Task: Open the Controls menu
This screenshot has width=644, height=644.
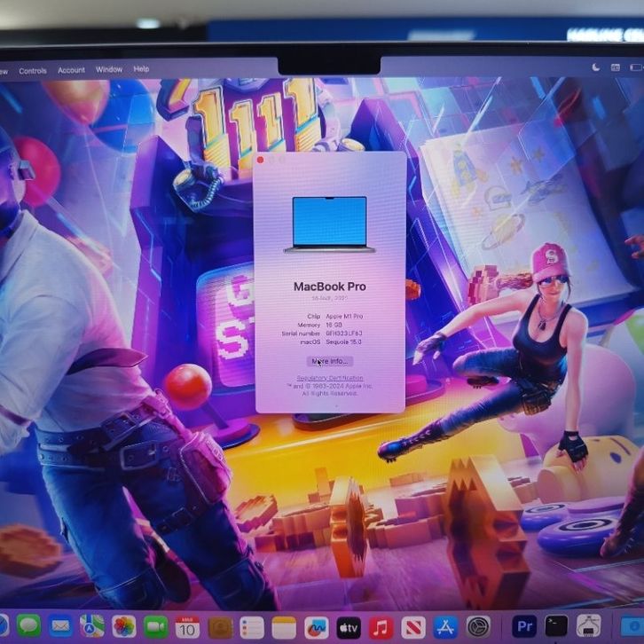Action: 33,70
